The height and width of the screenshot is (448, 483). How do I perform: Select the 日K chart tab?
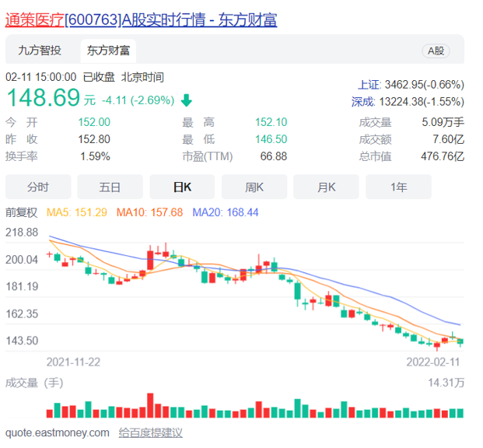coord(182,187)
